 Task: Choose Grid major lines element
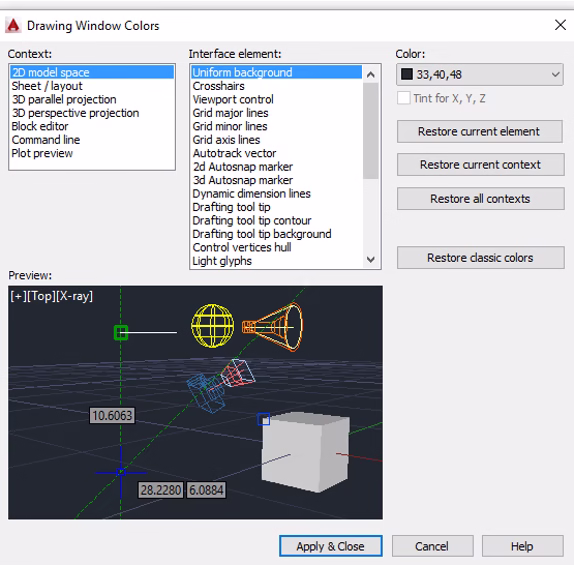[x=230, y=113]
